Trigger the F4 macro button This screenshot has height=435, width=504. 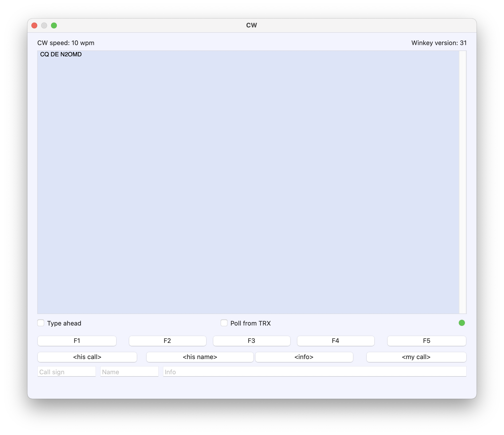point(335,341)
